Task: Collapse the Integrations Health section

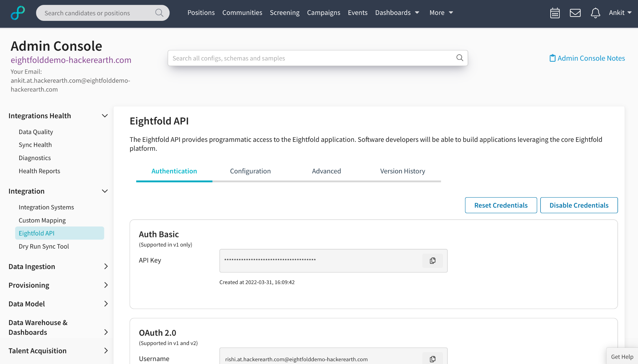Action: pyautogui.click(x=105, y=116)
